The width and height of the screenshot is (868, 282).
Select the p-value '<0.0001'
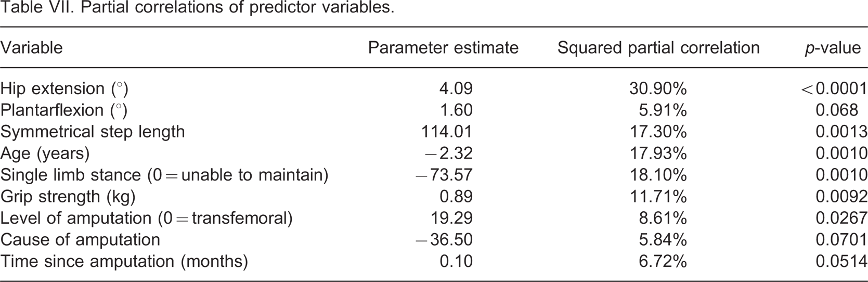pyautogui.click(x=834, y=88)
